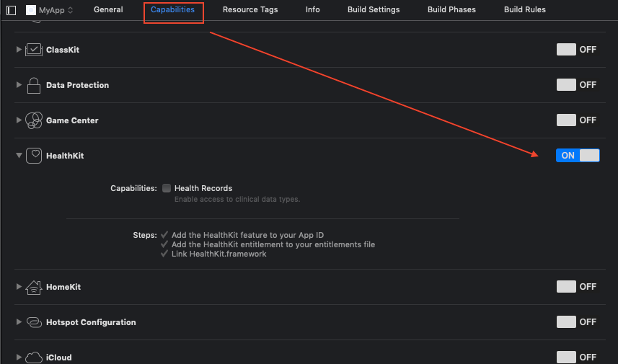
Task: Open the Build Rules tab
Action: click(525, 9)
